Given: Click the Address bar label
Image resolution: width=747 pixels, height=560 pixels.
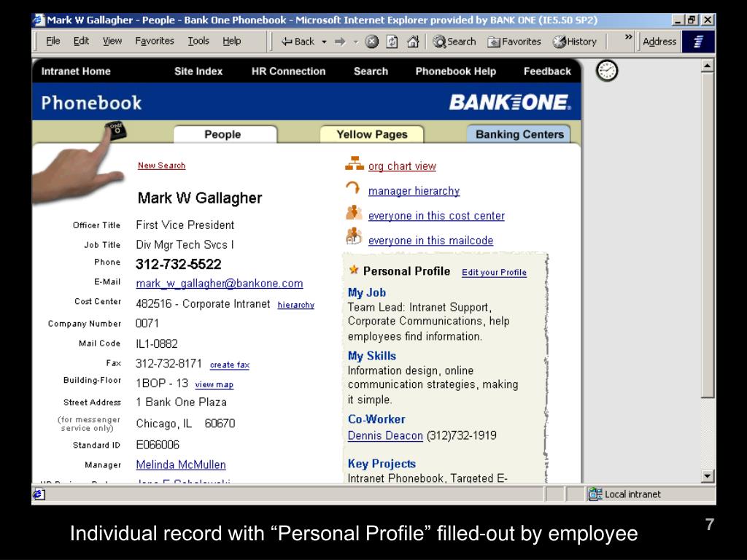Looking at the screenshot, I should pos(659,42).
